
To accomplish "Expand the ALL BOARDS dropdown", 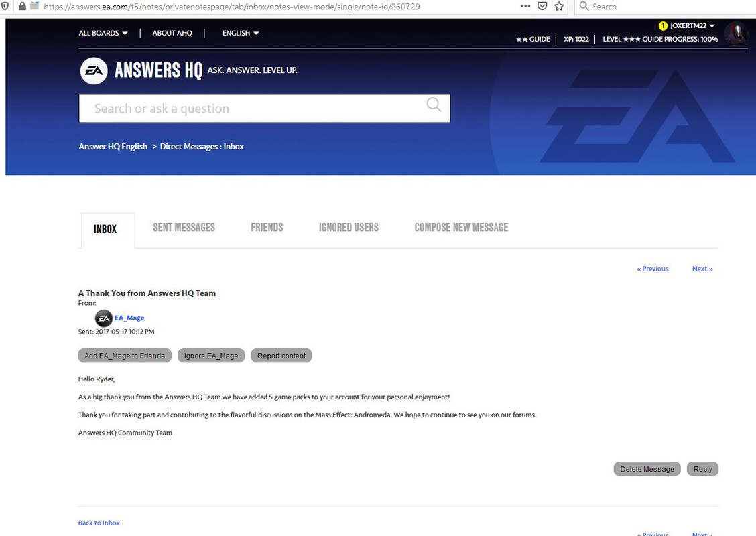I will (x=103, y=33).
